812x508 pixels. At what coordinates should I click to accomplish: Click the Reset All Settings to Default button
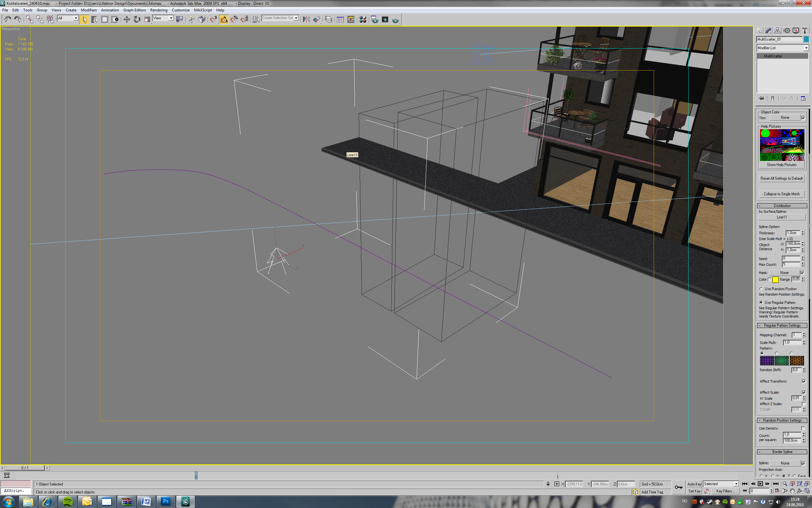782,178
